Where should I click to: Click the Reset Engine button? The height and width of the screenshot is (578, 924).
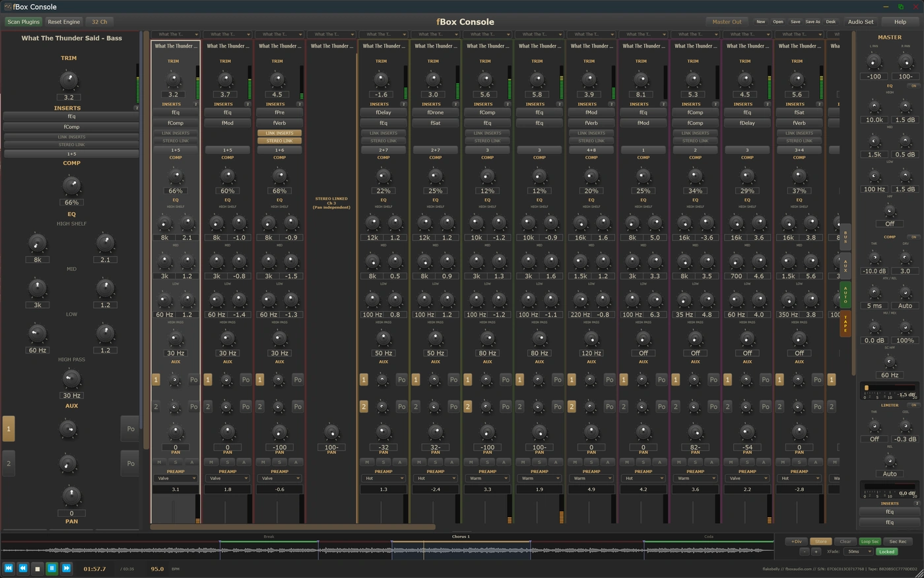coord(64,22)
